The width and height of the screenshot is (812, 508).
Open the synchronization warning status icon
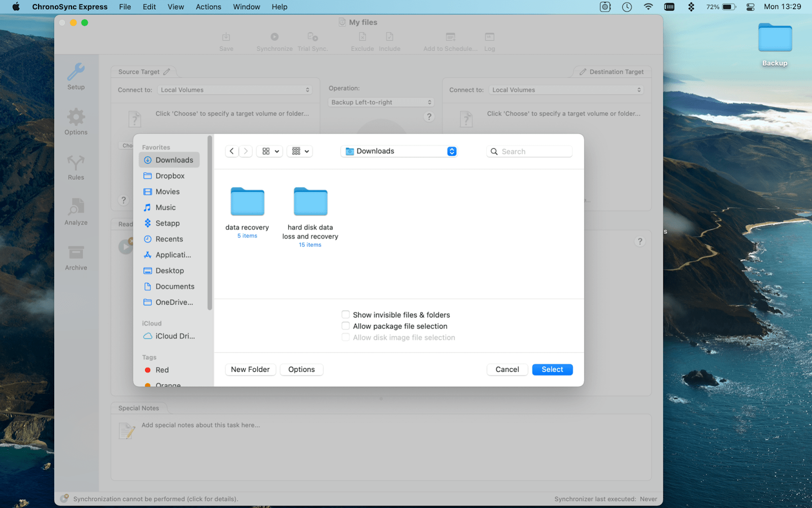coord(64,499)
